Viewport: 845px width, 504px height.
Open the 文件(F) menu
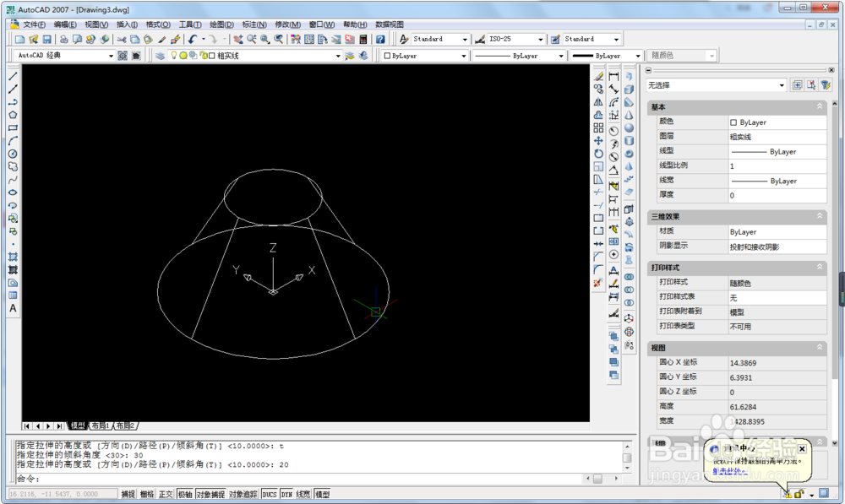click(x=34, y=24)
